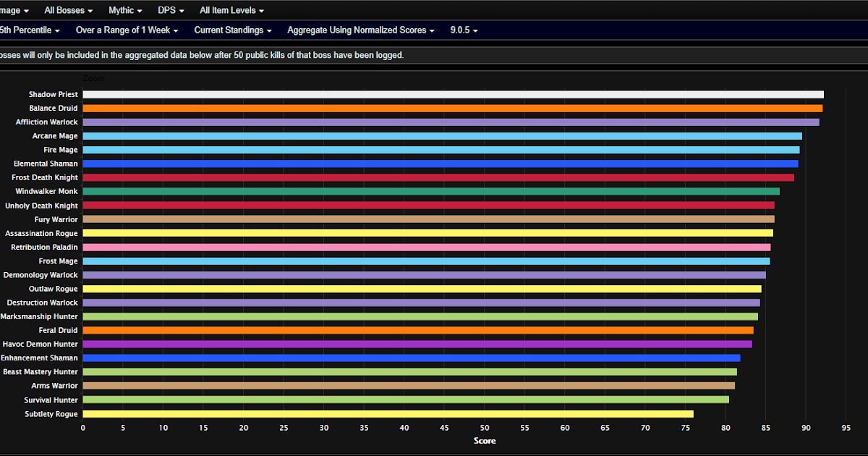
Task: Open the Mythic difficulty dropdown
Action: tap(125, 11)
